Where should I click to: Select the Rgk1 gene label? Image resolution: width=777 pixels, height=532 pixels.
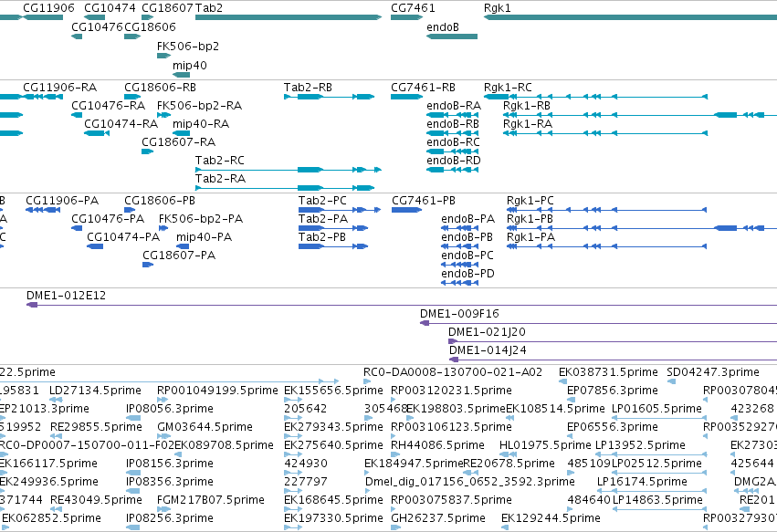[x=497, y=8]
